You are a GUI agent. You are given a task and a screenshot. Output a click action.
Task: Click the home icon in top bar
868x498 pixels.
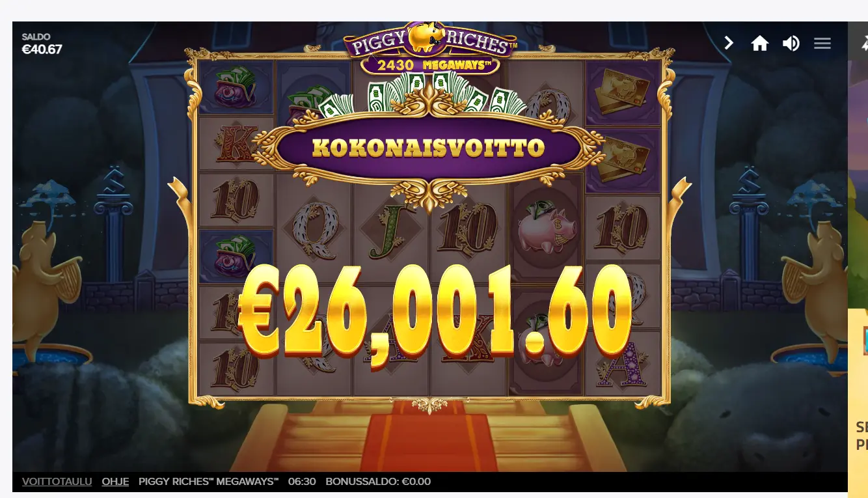click(x=759, y=44)
